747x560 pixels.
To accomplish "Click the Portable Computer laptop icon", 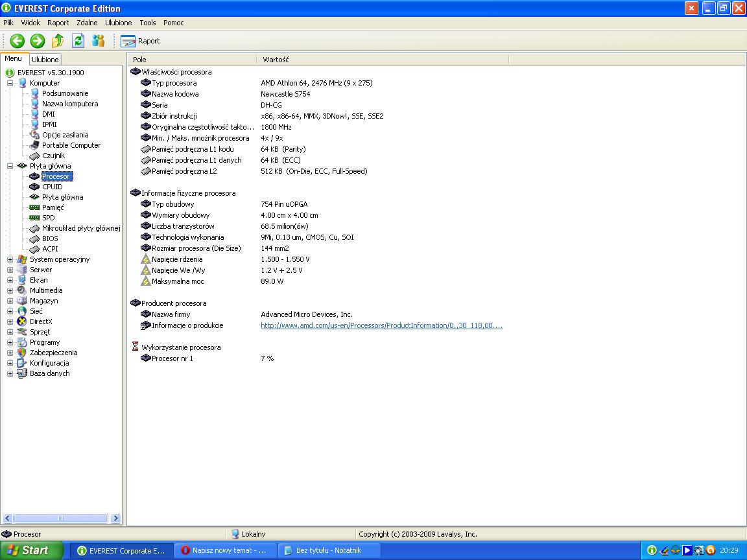I will 34,145.
